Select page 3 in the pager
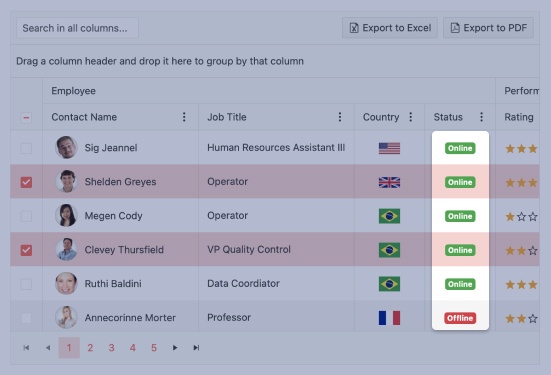Viewport: 551px width, 375px height. [x=111, y=348]
